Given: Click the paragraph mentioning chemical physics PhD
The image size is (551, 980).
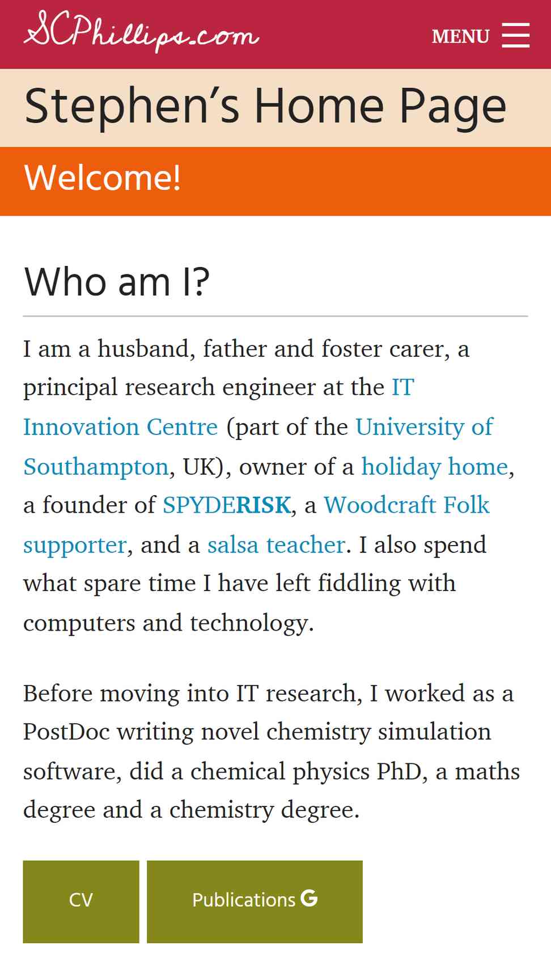Looking at the screenshot, I should pos(271,751).
